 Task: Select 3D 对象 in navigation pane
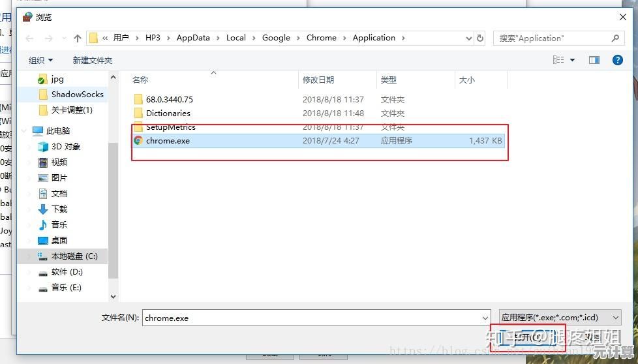pos(65,147)
